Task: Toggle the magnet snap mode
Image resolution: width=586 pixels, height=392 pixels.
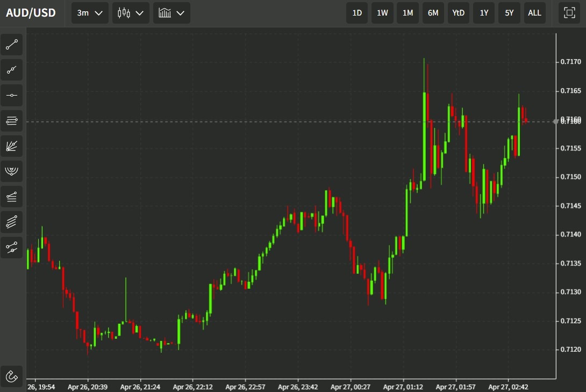Action: click(x=12, y=375)
